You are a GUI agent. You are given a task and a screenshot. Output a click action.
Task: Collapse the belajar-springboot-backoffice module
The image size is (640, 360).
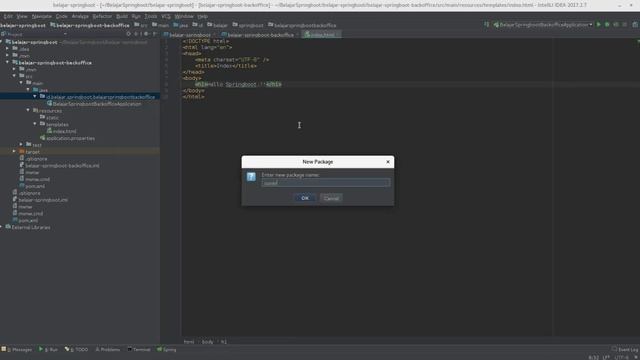click(x=7, y=62)
